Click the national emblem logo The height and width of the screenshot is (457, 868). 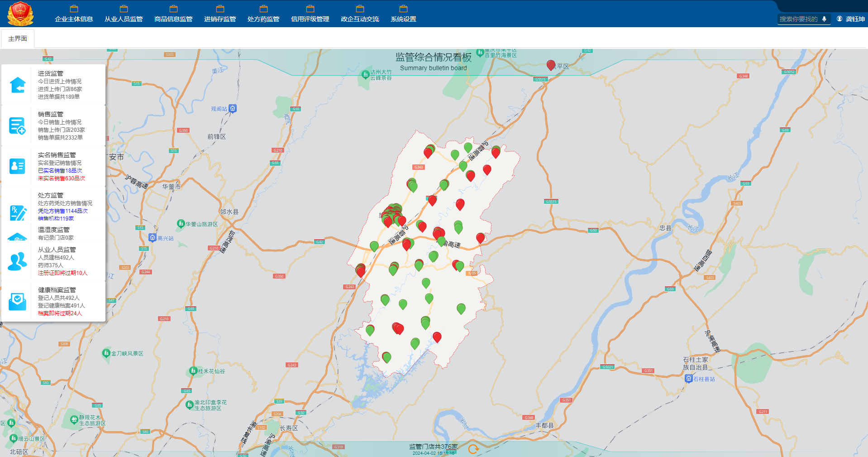tap(20, 14)
